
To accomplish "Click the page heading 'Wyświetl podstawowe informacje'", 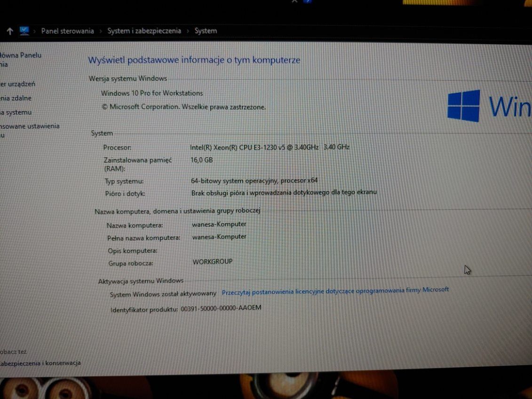I will click(194, 60).
